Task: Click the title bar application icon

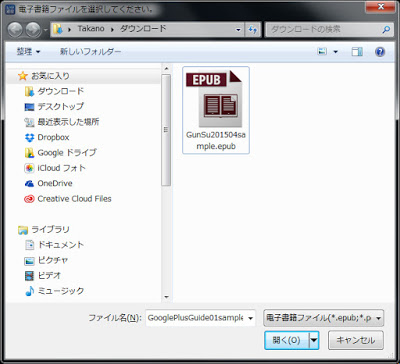Action: pyautogui.click(x=10, y=9)
